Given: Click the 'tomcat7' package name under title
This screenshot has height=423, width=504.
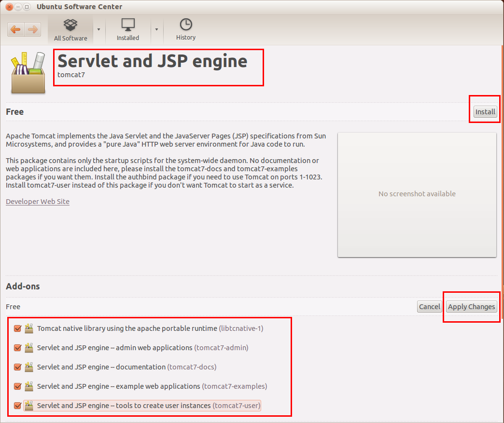Looking at the screenshot, I should [71, 75].
